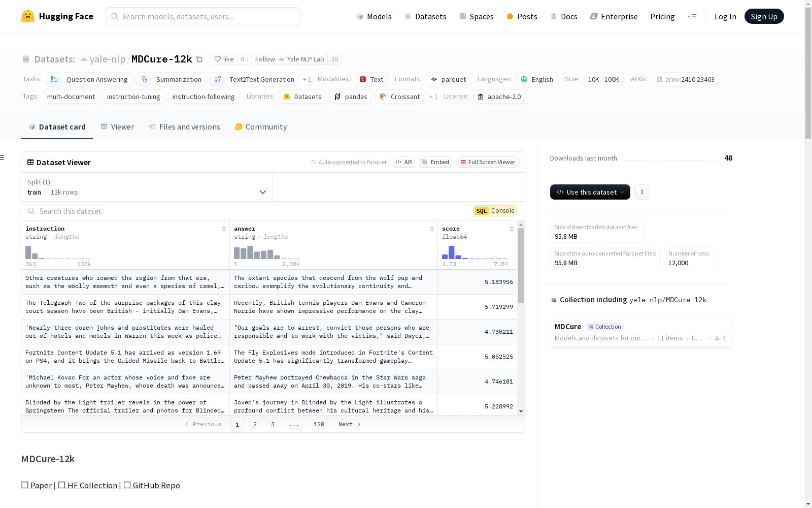Open the navigation more-menu icon beside Pricing
Viewport: 812px width, 508px height.
point(692,16)
